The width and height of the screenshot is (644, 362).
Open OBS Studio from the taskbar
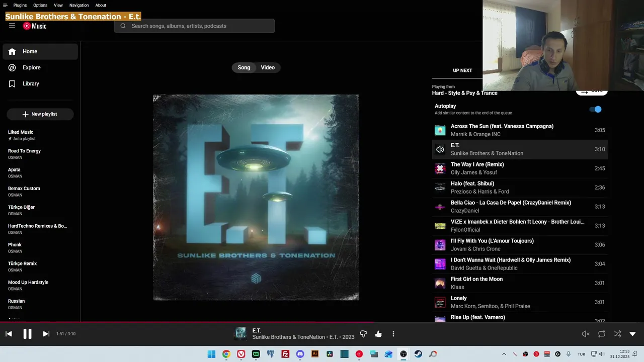click(404, 354)
